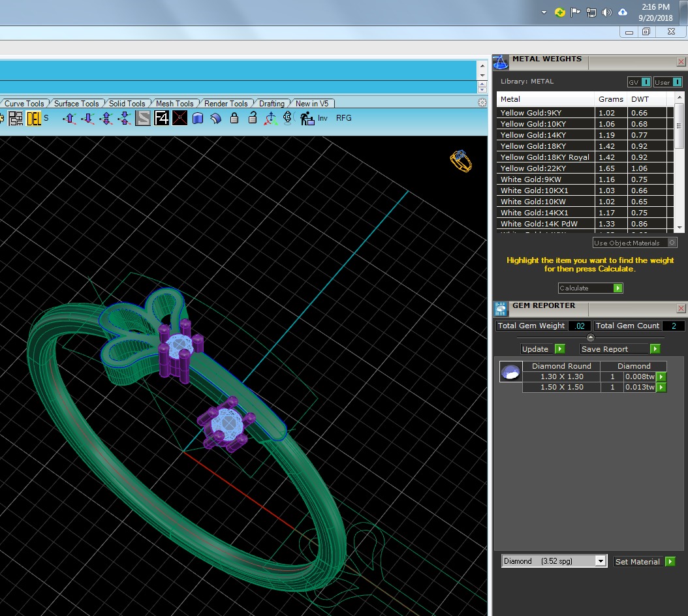Select the Drafting tab
This screenshot has height=616, width=688.
[272, 104]
